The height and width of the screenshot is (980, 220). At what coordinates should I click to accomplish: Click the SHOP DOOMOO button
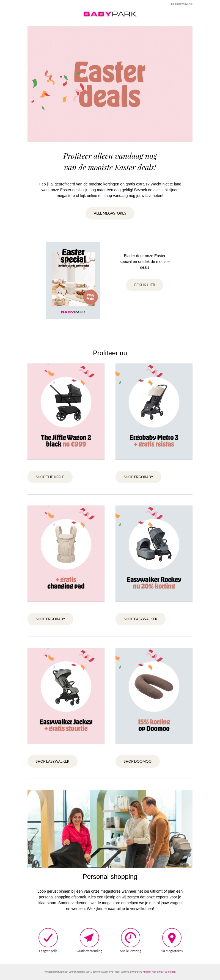(x=137, y=761)
